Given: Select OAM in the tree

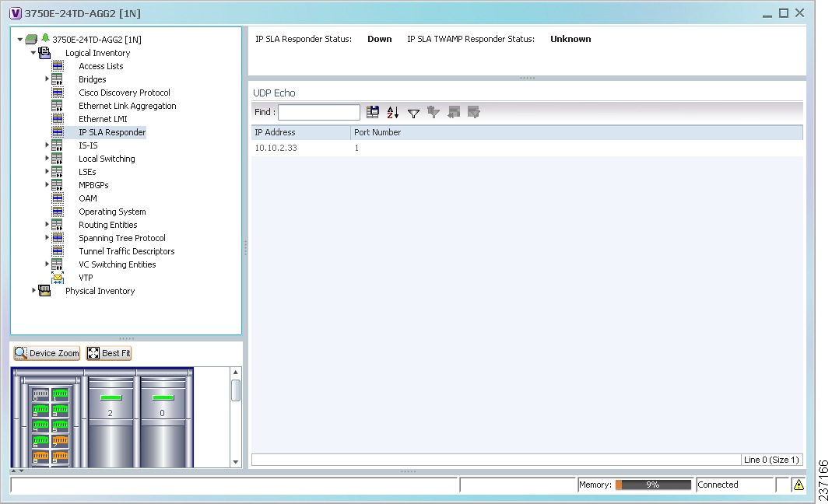Looking at the screenshot, I should [87, 198].
